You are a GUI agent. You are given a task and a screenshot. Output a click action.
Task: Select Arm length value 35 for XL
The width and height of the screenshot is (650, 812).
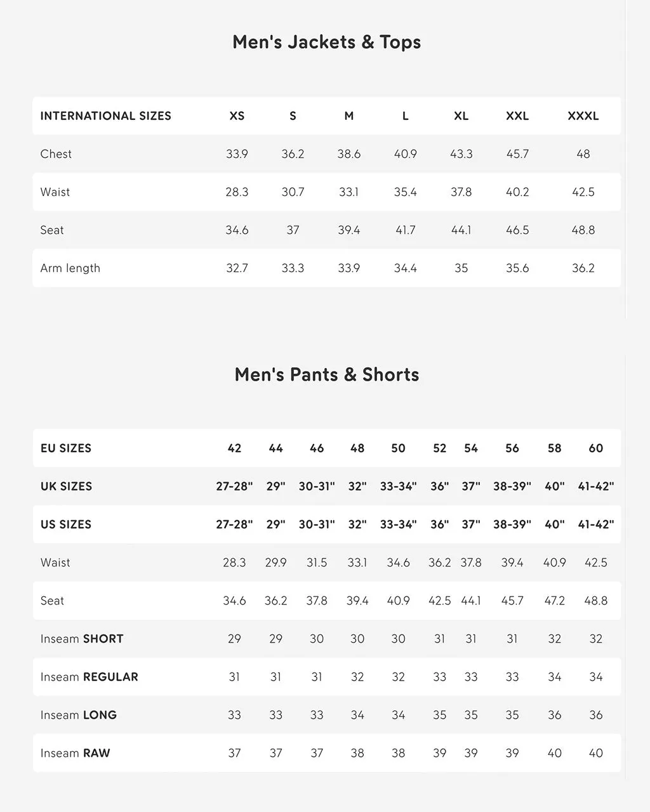461,268
